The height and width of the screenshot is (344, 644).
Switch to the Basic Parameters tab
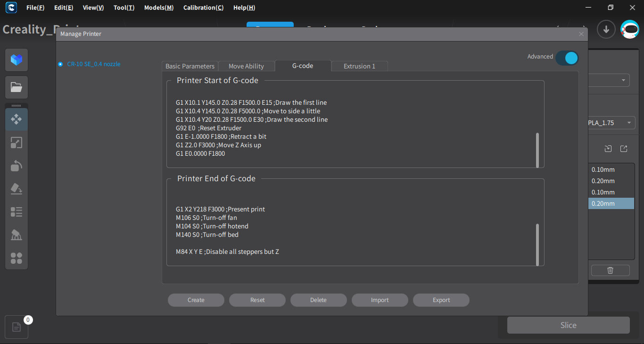[190, 66]
